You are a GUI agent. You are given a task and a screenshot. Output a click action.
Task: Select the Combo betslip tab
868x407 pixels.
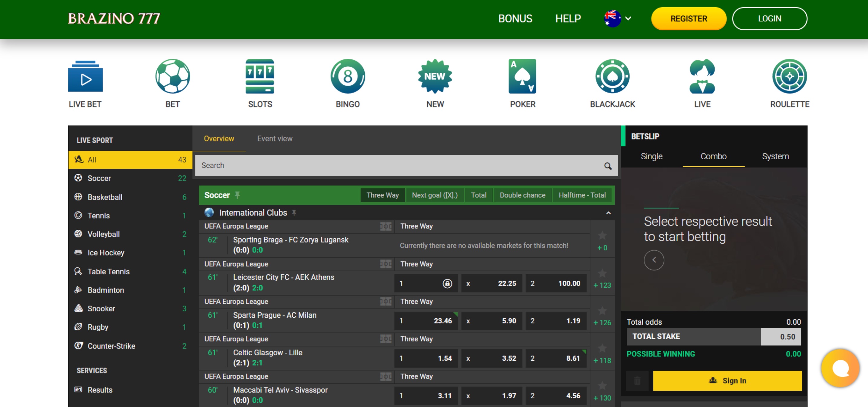[x=713, y=157]
